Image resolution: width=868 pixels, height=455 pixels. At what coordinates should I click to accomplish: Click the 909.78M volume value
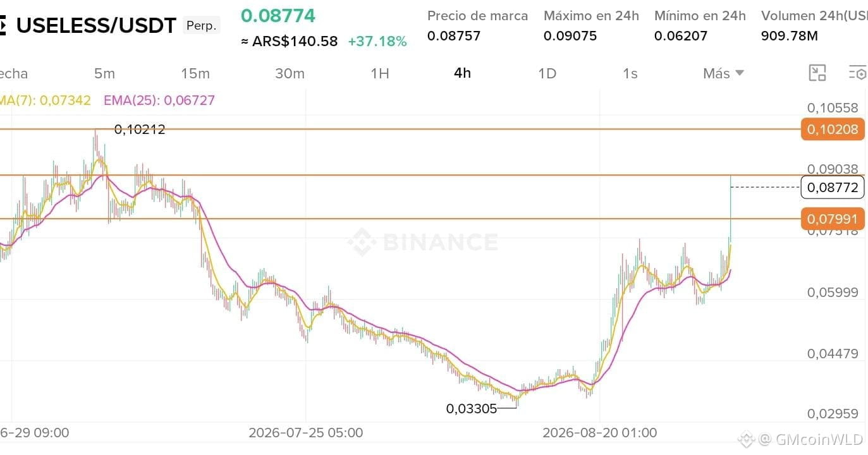click(790, 36)
